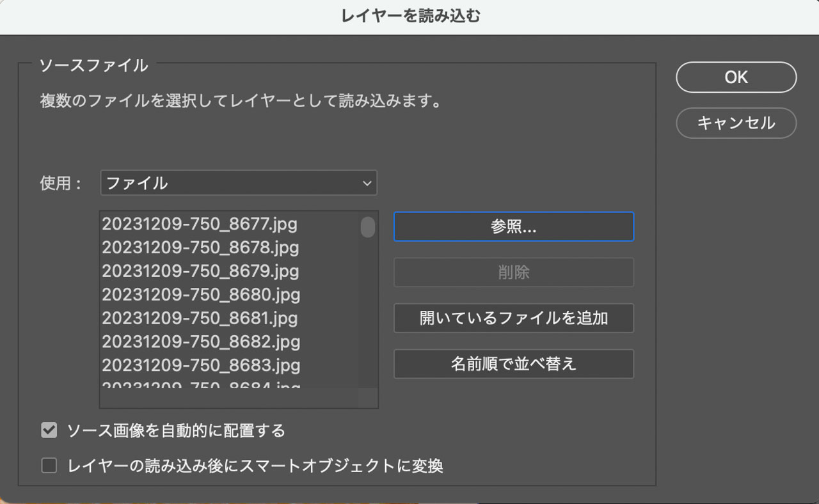Toggle the auto-align source images checkbox
This screenshot has height=504, width=819.
pyautogui.click(x=49, y=430)
